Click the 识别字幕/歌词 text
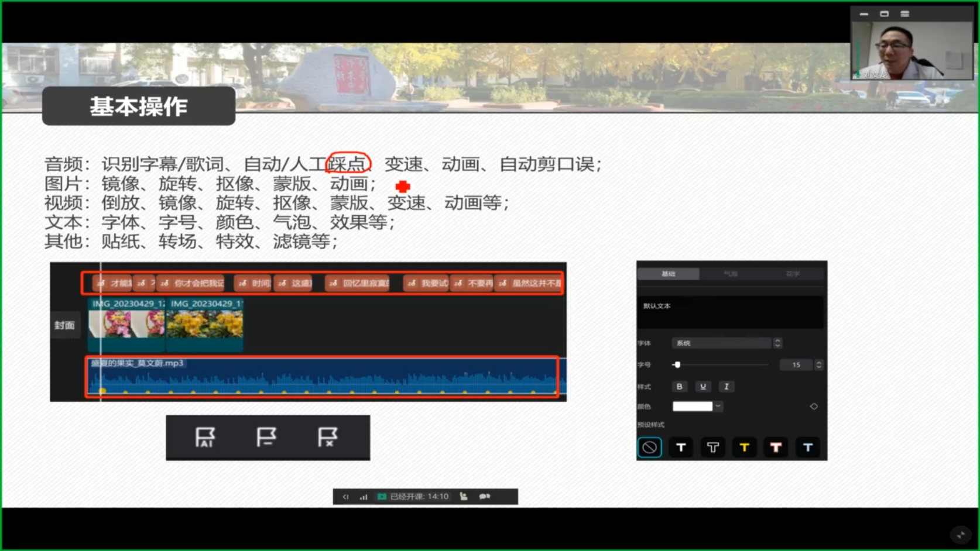The image size is (980, 551). tap(162, 164)
